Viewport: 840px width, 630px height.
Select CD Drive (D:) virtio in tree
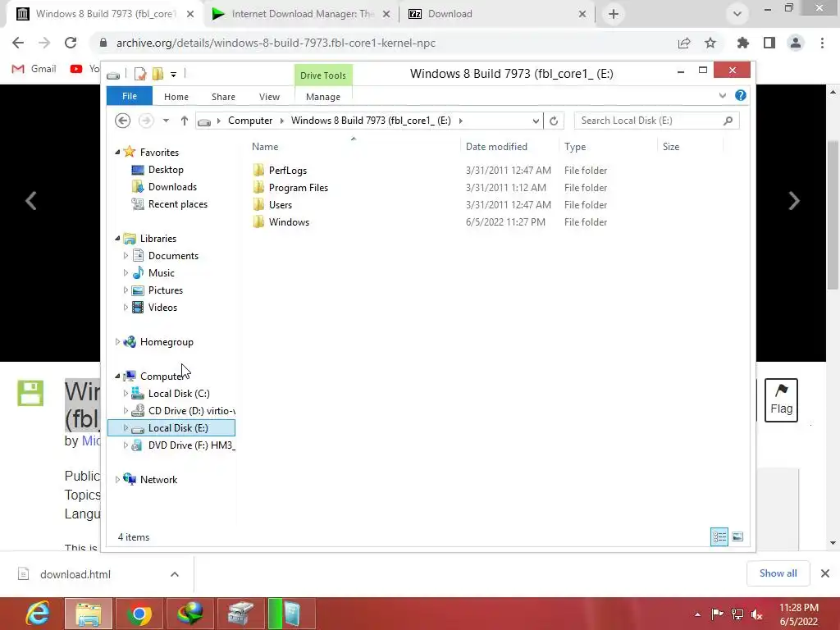(x=191, y=410)
